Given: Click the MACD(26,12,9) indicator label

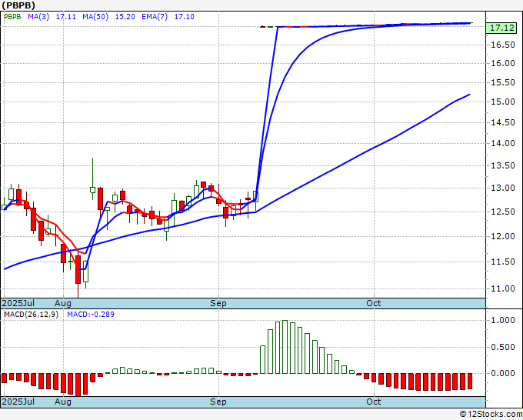Looking at the screenshot, I should click(x=31, y=315).
